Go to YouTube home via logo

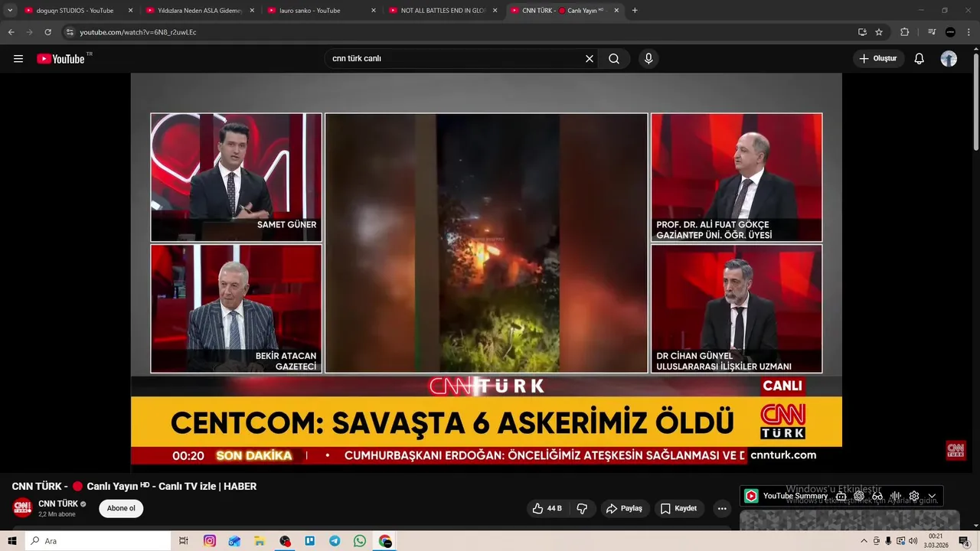[60, 59]
